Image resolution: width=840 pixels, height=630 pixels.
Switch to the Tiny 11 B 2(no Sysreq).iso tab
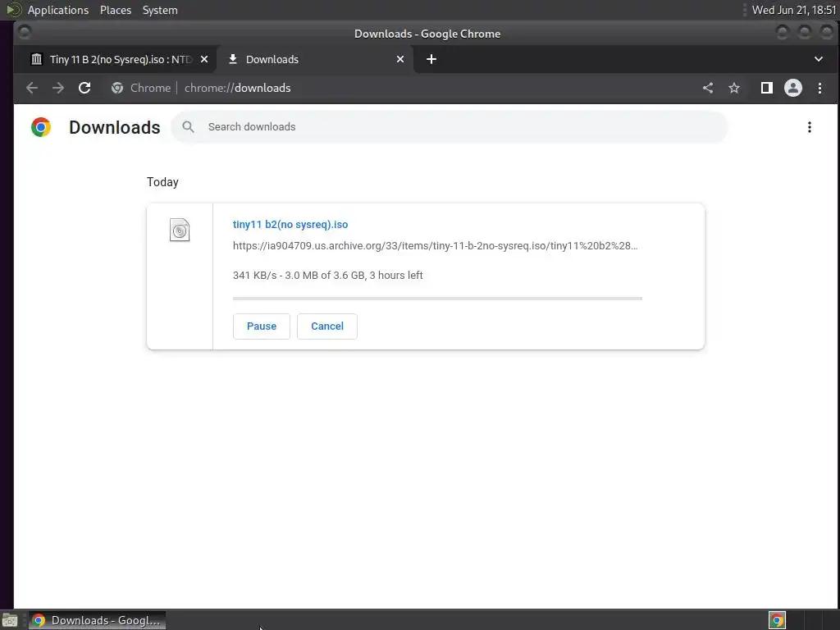tap(115, 59)
